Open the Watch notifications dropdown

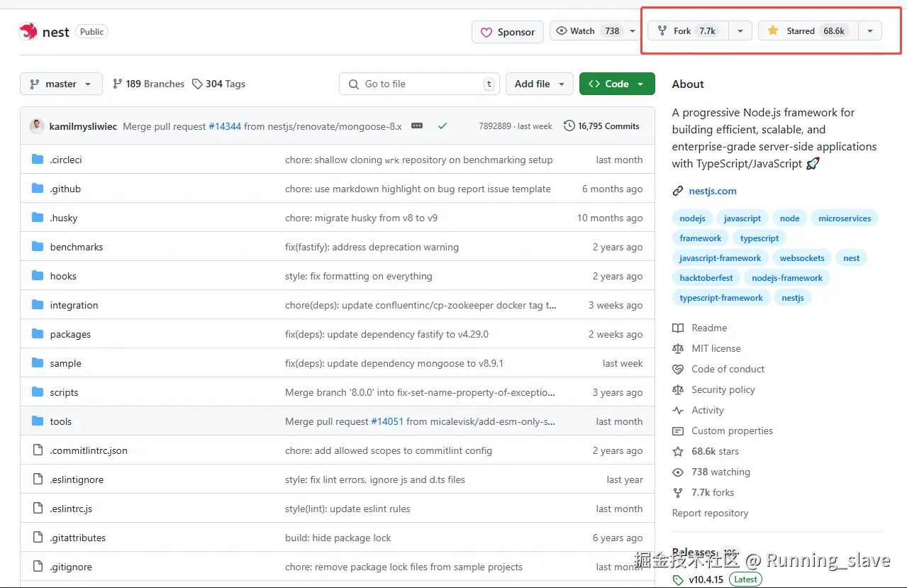(x=633, y=31)
